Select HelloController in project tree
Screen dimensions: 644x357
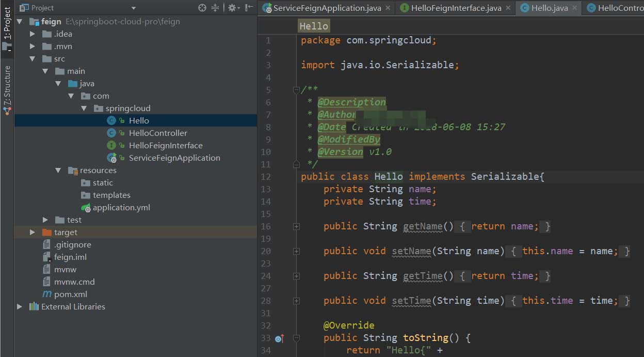(158, 133)
